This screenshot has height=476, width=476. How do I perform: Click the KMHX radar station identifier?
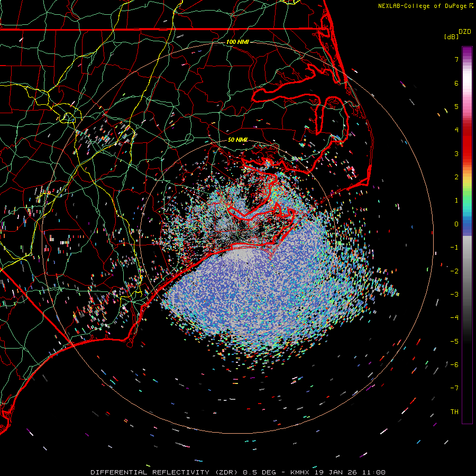[x=300, y=472]
